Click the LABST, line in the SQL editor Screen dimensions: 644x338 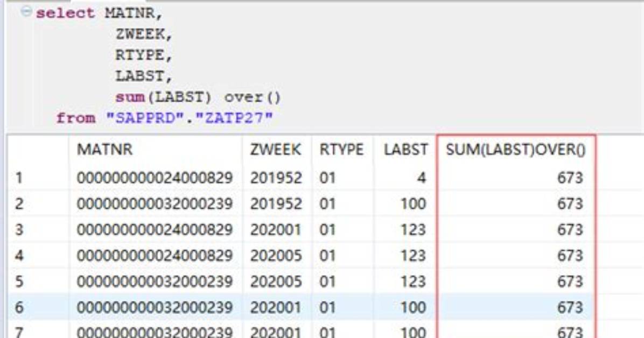(x=144, y=76)
